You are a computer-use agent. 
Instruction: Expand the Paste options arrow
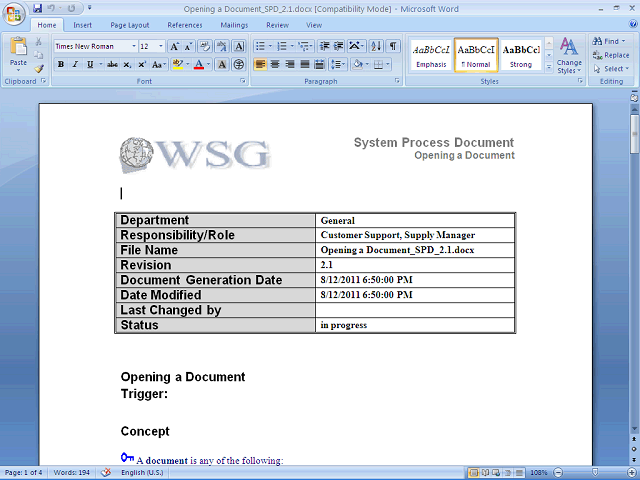(x=18, y=70)
